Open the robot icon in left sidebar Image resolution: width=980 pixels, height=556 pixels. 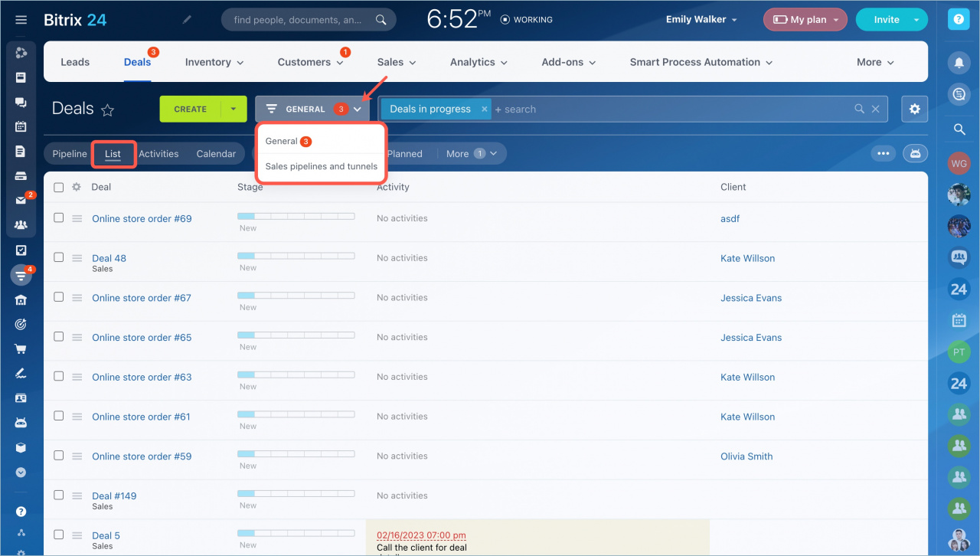point(21,424)
